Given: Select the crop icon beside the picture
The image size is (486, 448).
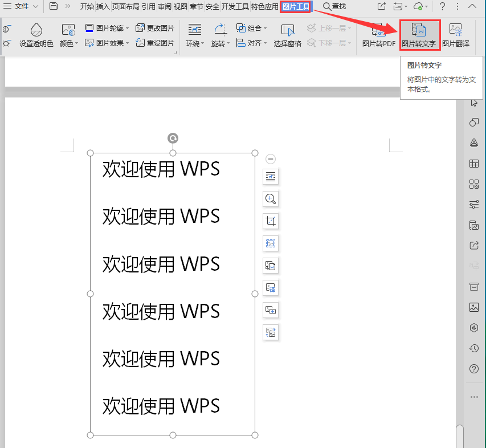Looking at the screenshot, I should click(x=271, y=221).
